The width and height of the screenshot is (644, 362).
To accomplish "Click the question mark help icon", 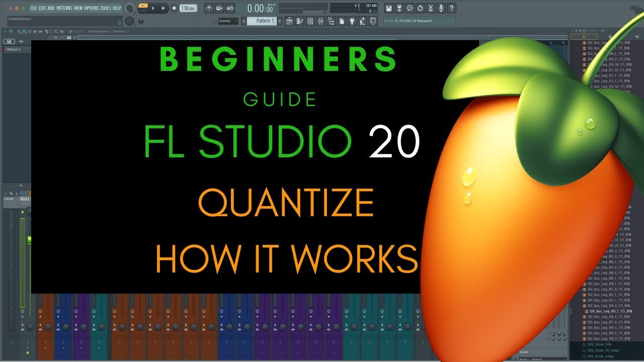I will click(451, 8).
